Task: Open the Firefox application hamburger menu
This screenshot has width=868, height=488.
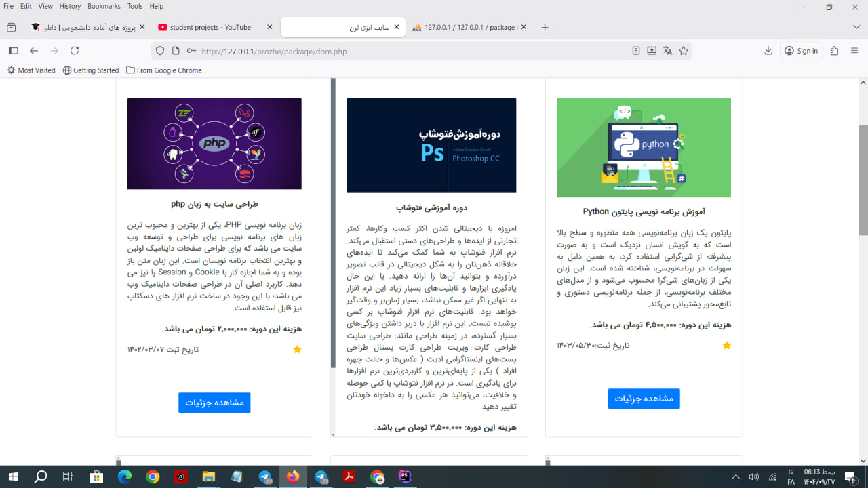Action: click(854, 51)
